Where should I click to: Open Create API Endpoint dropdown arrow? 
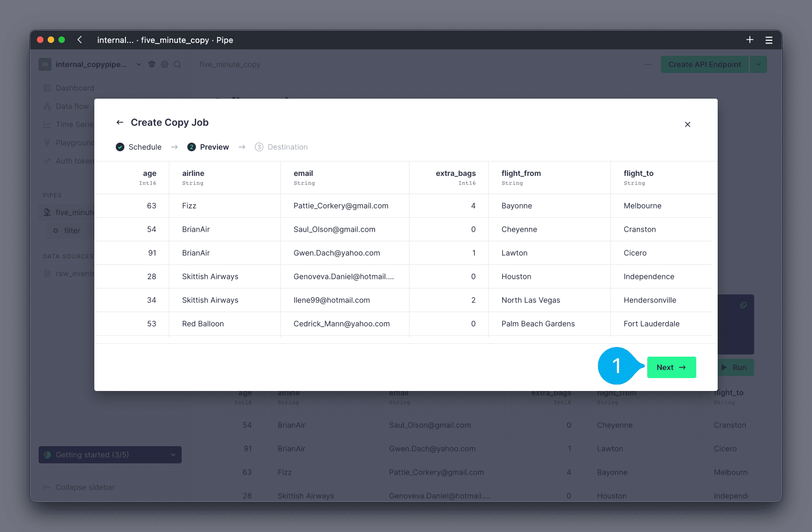click(x=758, y=64)
